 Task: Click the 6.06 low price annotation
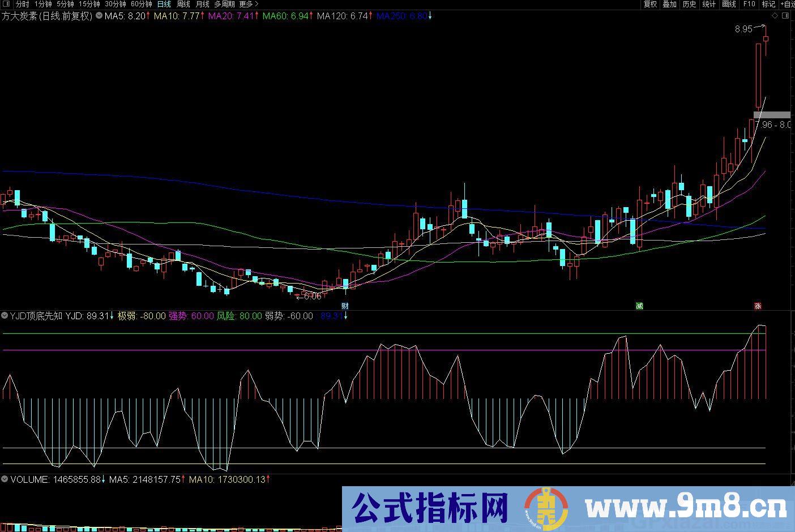click(312, 296)
